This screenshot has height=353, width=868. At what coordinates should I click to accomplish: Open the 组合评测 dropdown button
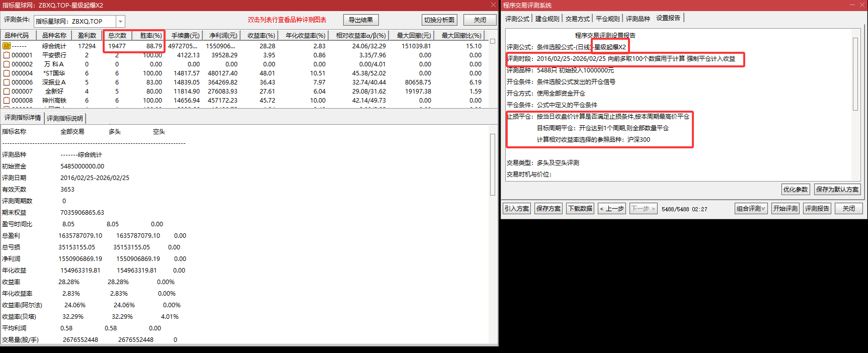751,209
